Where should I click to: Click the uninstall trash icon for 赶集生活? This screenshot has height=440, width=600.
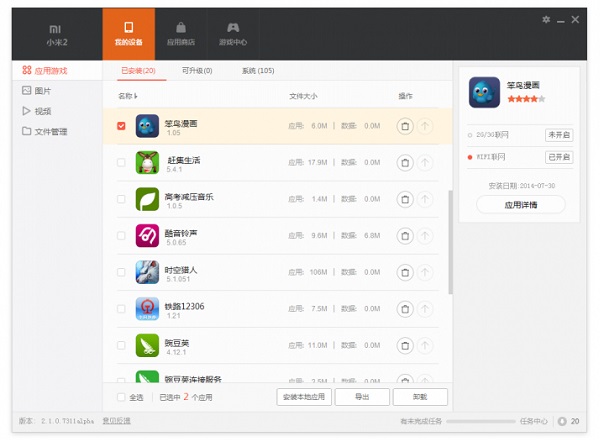pyautogui.click(x=404, y=162)
